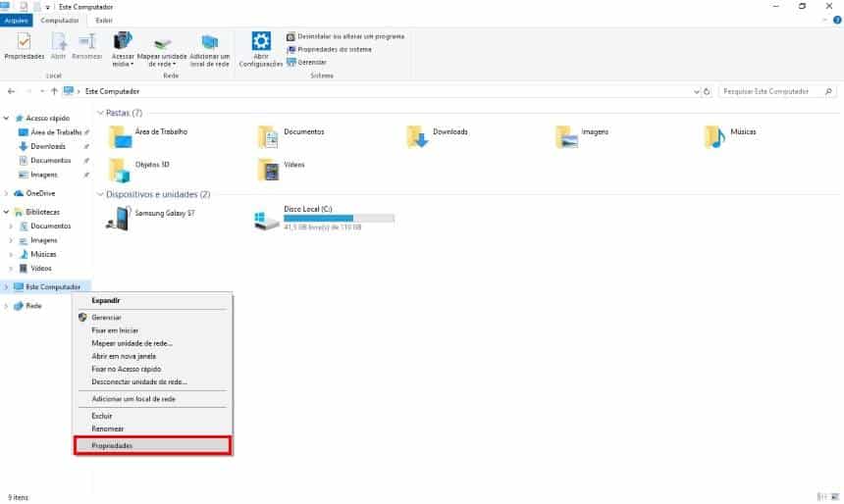Screen dimensions: 844x504
Task: Click the Este Computador address path
Action: pos(112,91)
